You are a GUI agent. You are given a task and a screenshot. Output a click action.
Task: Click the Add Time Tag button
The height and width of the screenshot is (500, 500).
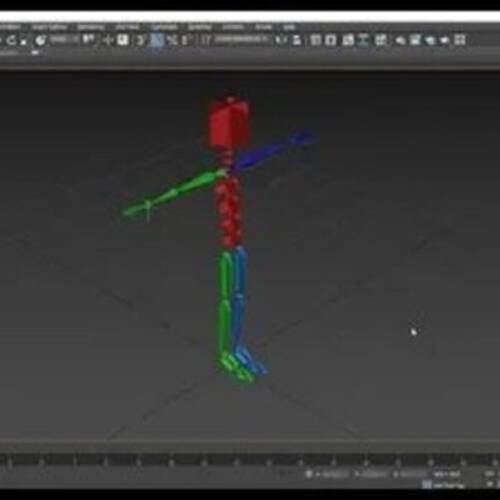click(446, 485)
